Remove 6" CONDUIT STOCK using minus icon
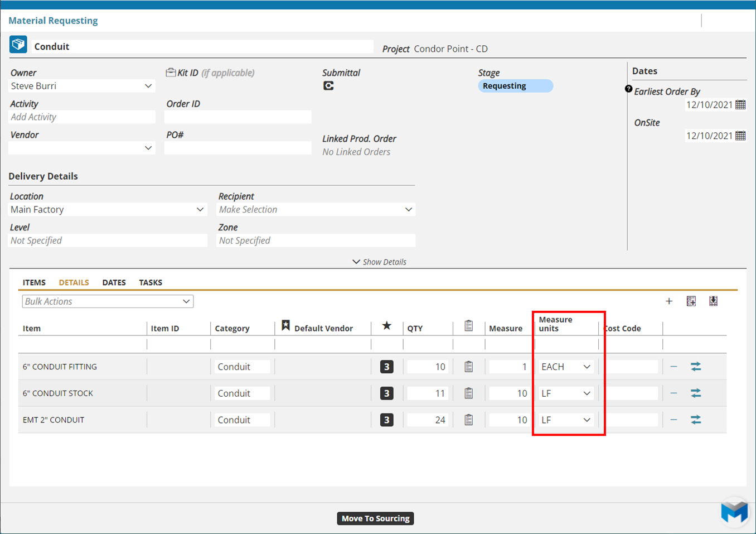The image size is (756, 534). tap(673, 393)
